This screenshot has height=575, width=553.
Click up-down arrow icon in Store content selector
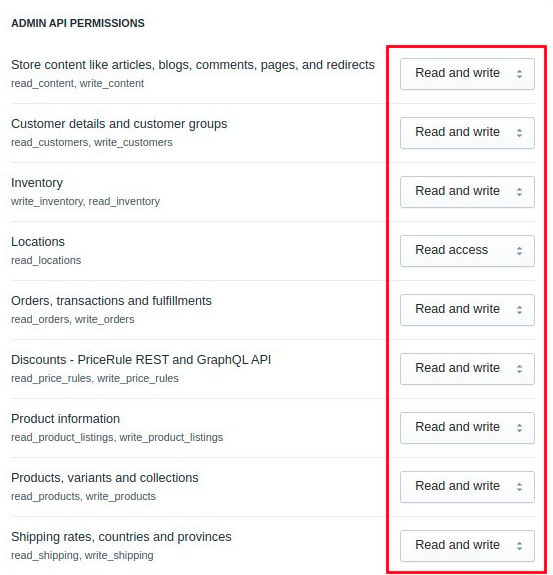[x=519, y=74]
